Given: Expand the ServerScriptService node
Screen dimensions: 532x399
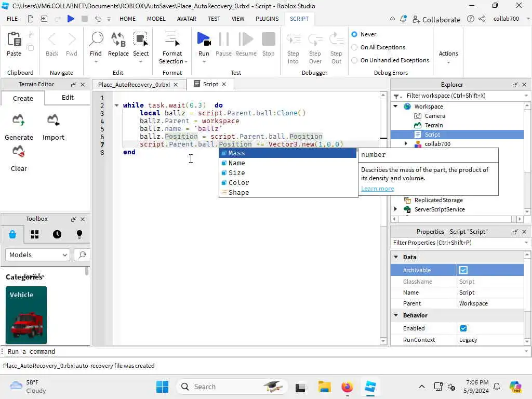Looking at the screenshot, I should pyautogui.click(x=395, y=209).
